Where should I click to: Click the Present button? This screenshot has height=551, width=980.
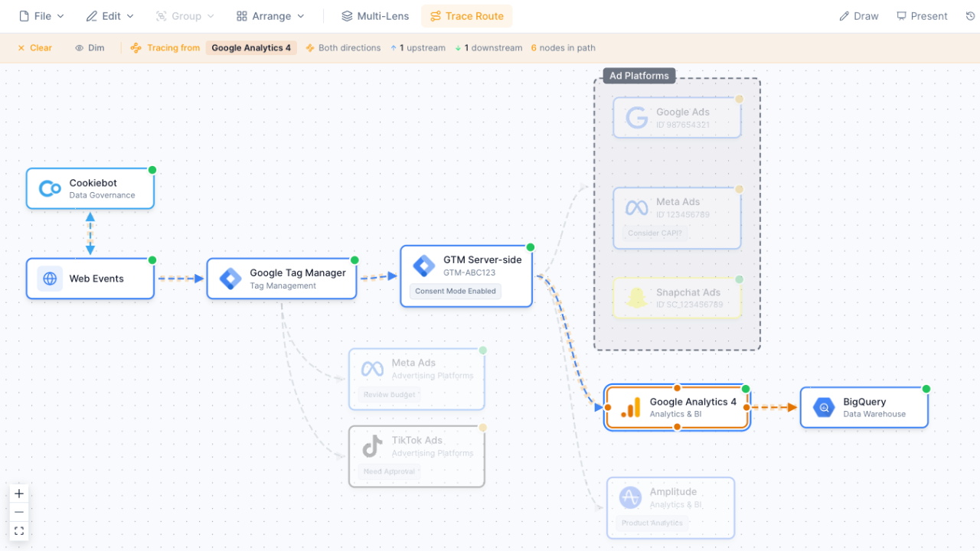922,15
